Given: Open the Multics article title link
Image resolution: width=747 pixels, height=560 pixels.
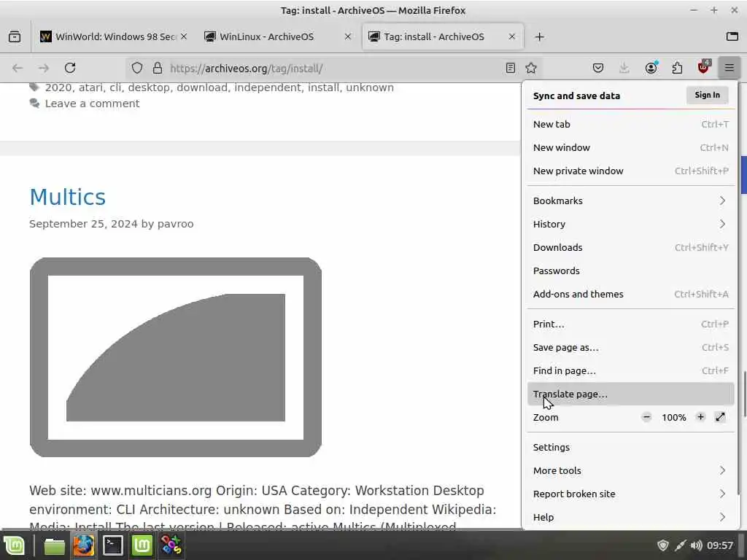Looking at the screenshot, I should coord(67,197).
